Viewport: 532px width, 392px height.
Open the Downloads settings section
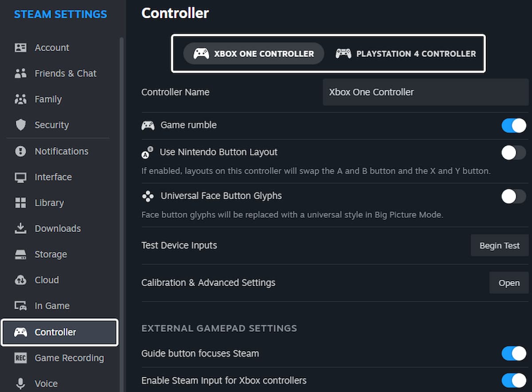point(20,228)
